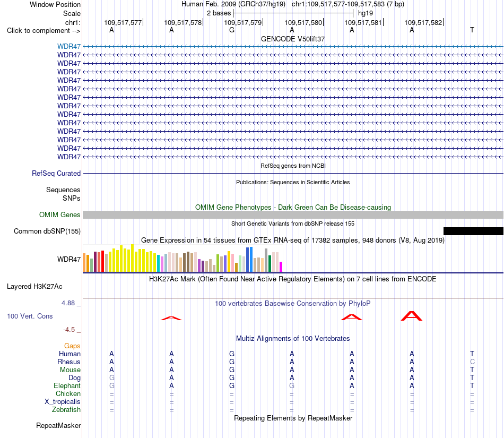Click the Elephant G base under 109,517,580
The image size is (504, 438).
pyautogui.click(x=292, y=385)
